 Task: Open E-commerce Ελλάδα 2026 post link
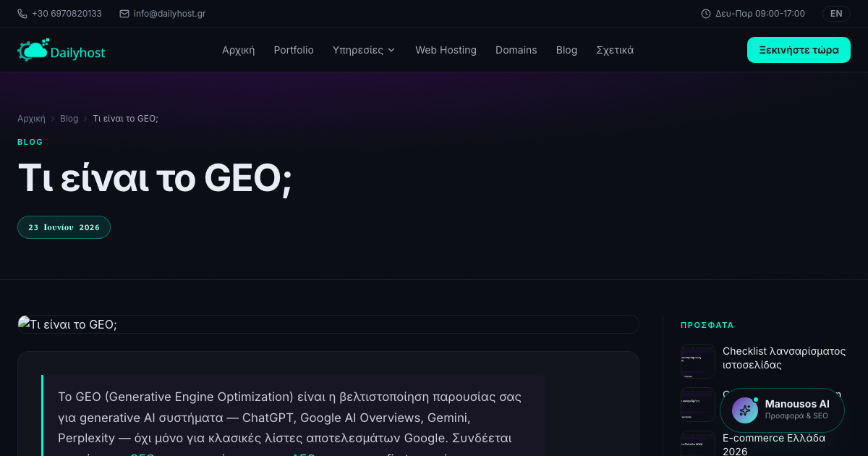point(774,444)
